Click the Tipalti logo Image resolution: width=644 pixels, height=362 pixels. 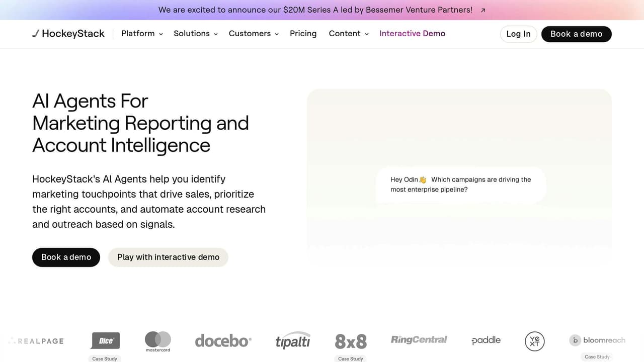[293, 341]
